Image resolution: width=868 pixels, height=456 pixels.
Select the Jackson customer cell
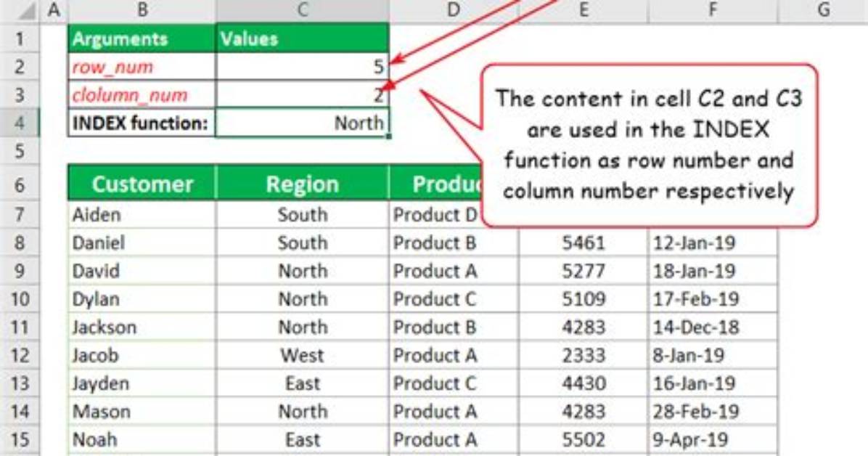pos(142,327)
